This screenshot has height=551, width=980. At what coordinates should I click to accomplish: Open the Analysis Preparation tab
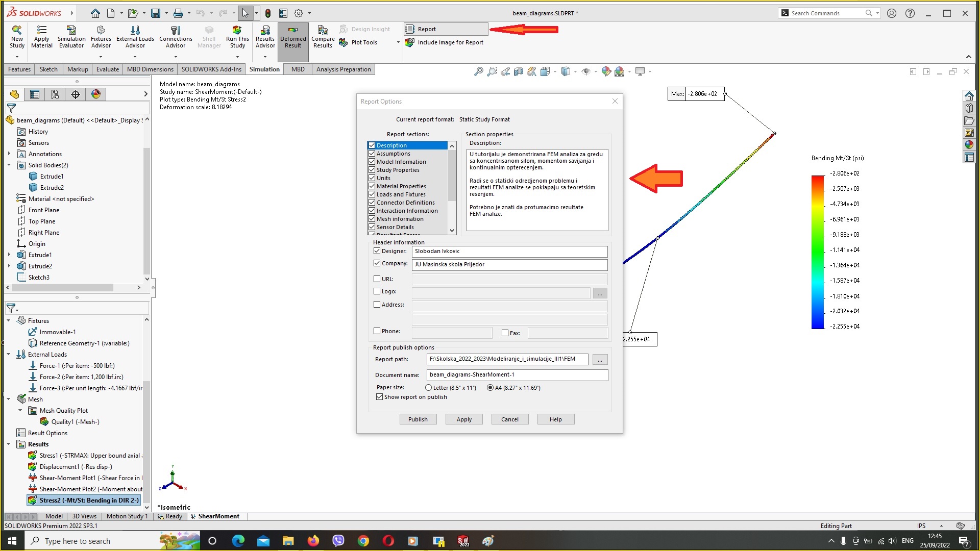tap(344, 69)
